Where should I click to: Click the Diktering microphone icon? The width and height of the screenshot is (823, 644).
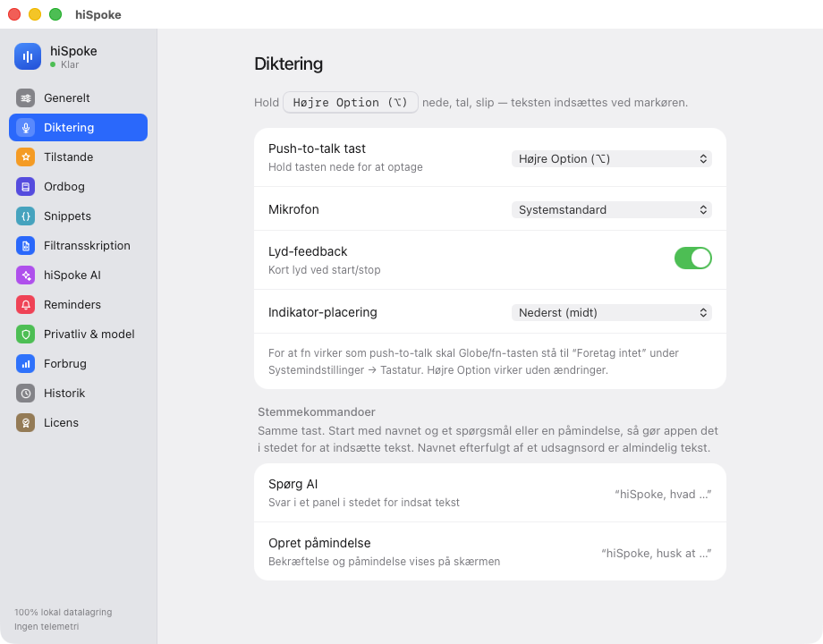coord(25,128)
